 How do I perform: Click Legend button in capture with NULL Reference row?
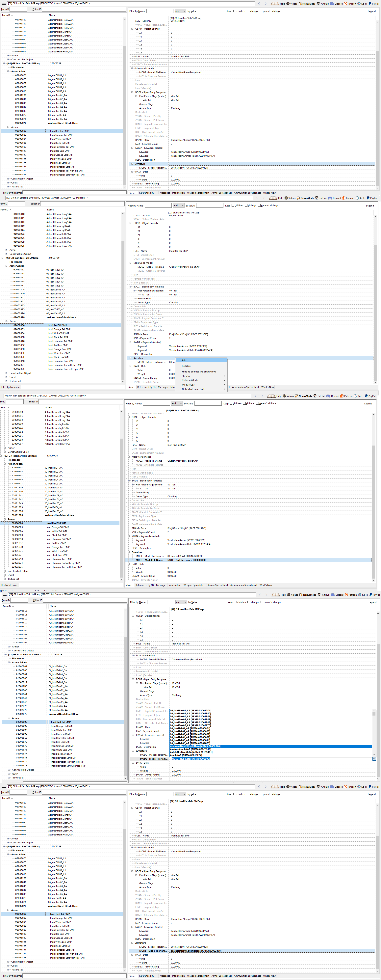coord(368,403)
